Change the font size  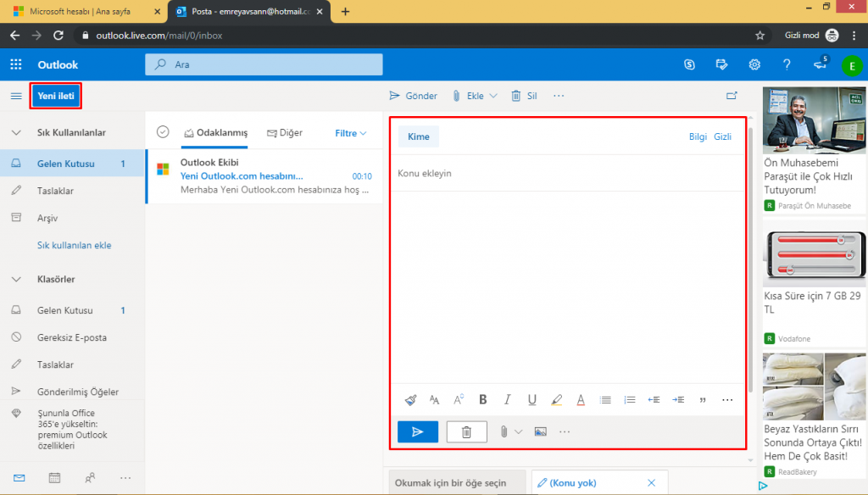point(435,400)
